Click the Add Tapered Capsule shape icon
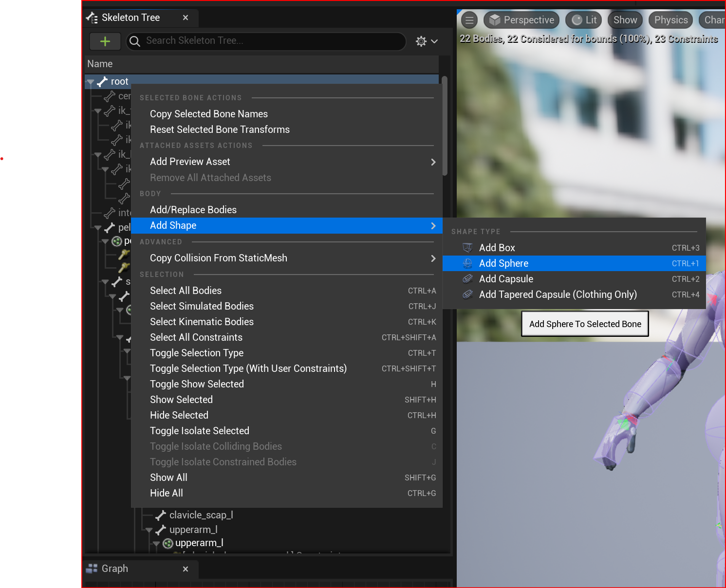This screenshot has height=588, width=726. click(467, 294)
